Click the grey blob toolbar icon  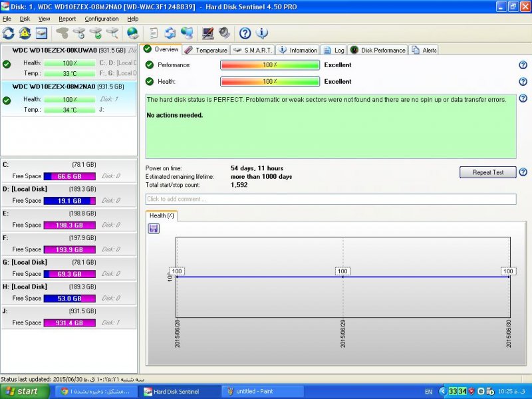click(62, 33)
